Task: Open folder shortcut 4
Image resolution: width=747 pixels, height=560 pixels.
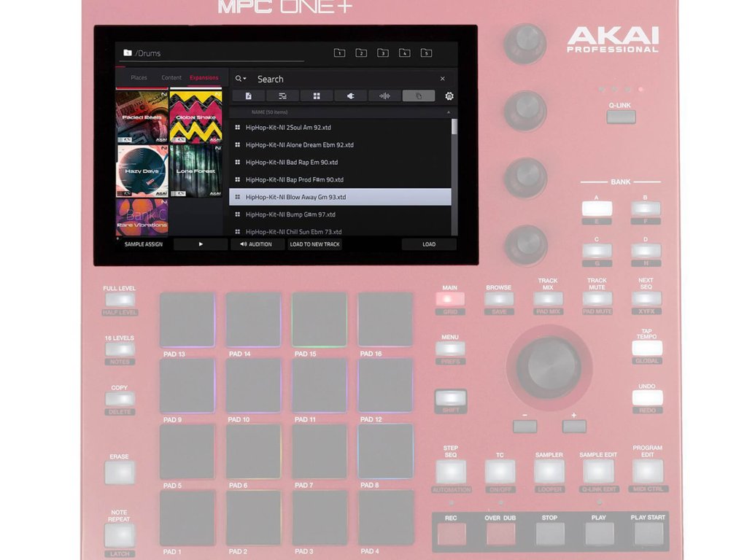Action: (x=404, y=52)
